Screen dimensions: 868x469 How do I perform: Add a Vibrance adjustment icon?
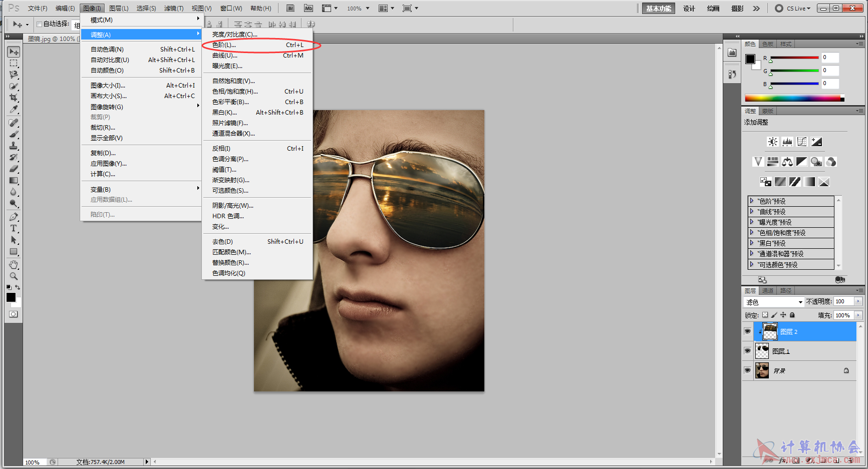pyautogui.click(x=758, y=162)
